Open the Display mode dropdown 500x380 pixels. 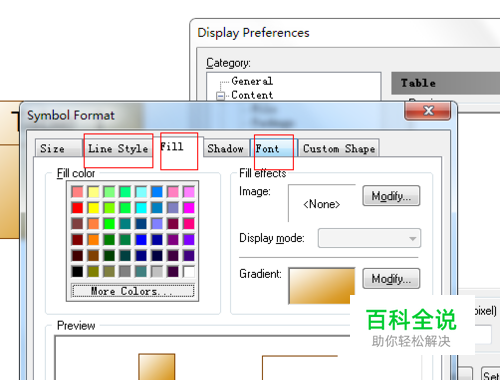click(x=369, y=238)
